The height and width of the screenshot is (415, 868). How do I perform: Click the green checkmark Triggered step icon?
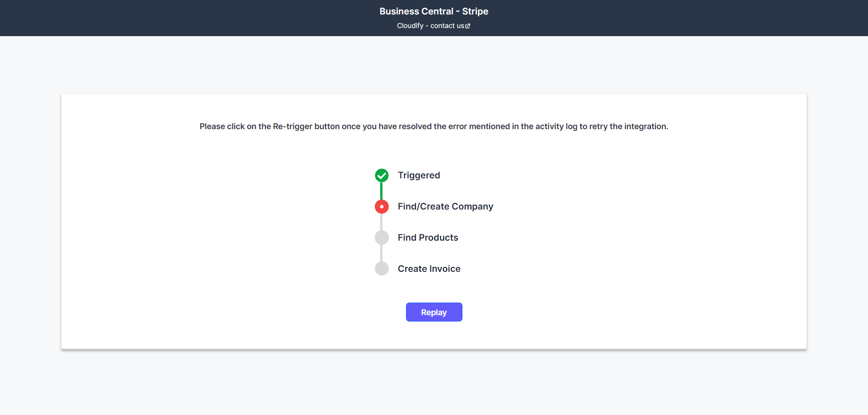[382, 175]
